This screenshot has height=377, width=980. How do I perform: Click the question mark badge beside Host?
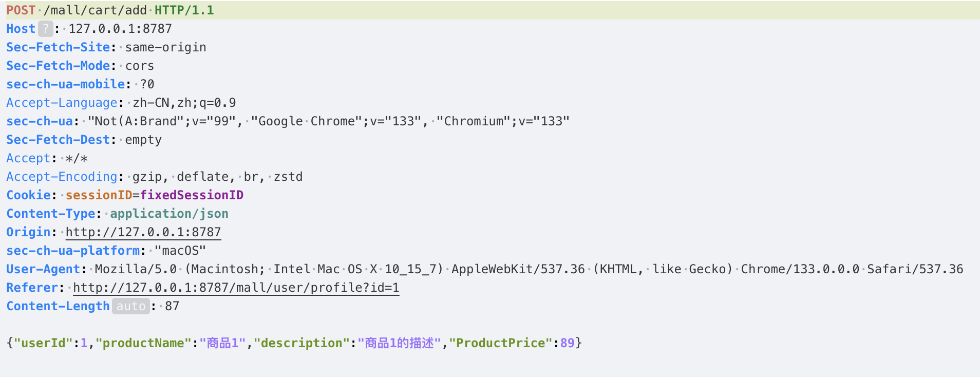(x=45, y=29)
